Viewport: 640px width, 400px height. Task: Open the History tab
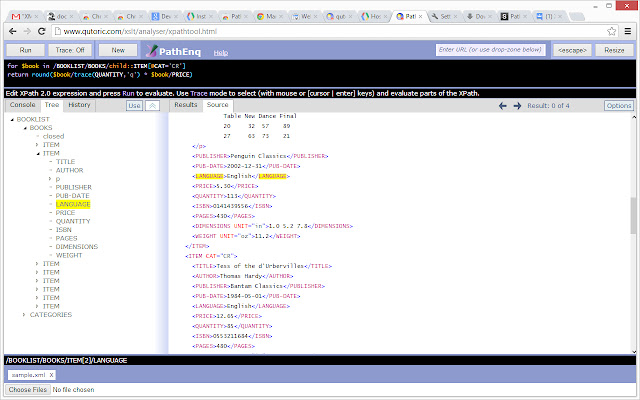79,105
